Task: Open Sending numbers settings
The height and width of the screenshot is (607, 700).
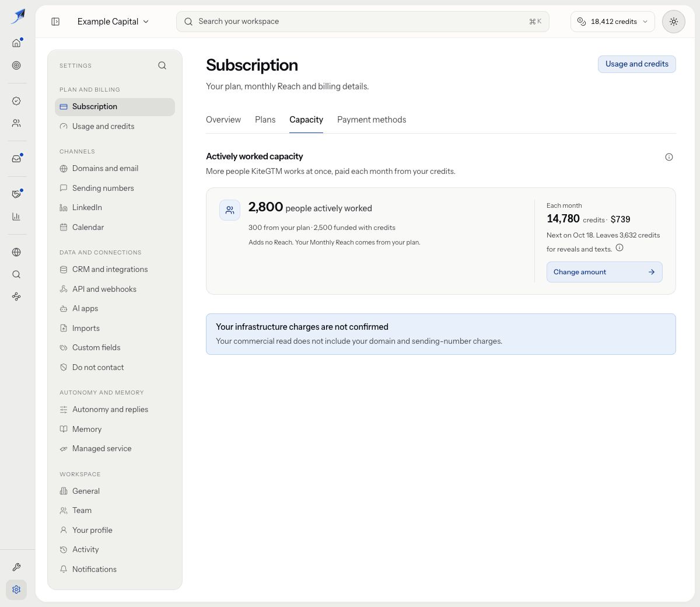Action: (x=115, y=188)
